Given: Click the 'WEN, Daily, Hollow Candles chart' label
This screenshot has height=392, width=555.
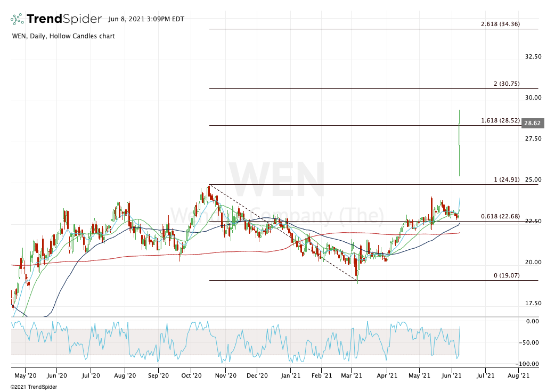Looking at the screenshot, I should pos(63,36).
